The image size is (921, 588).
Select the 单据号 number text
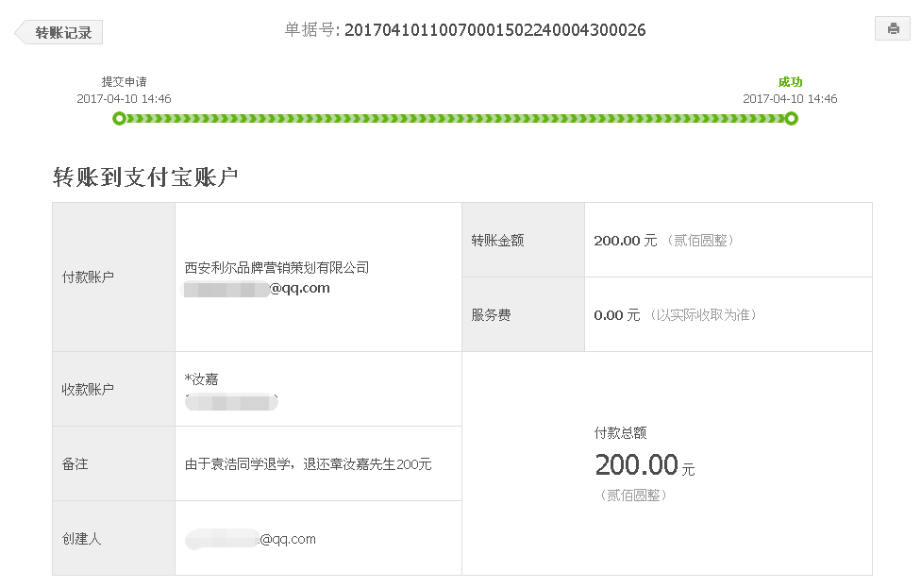[494, 30]
